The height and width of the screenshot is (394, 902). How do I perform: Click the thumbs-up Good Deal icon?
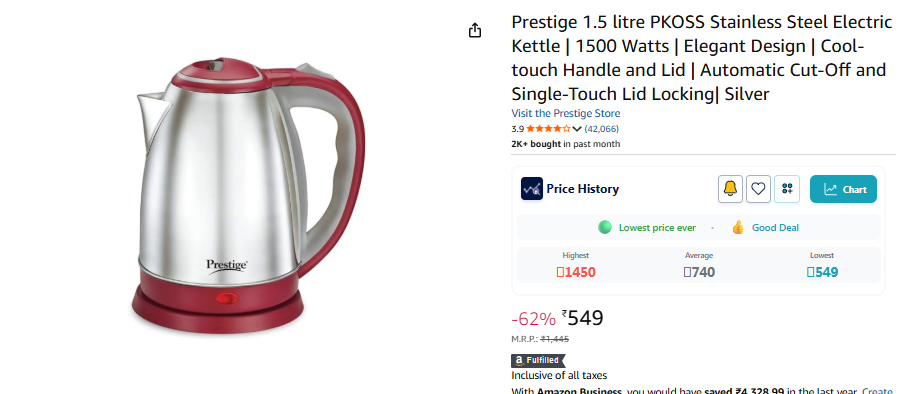point(738,227)
